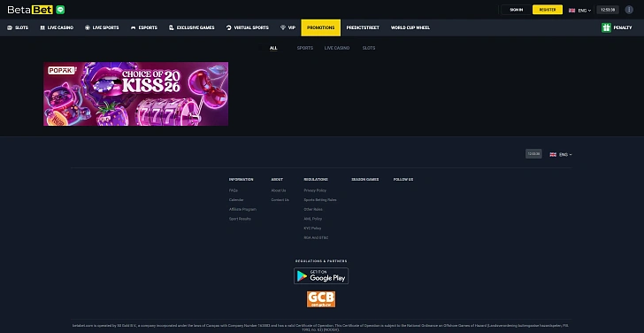Click the Information footer heading
Screen dimensions: 644x333
pos(241,180)
